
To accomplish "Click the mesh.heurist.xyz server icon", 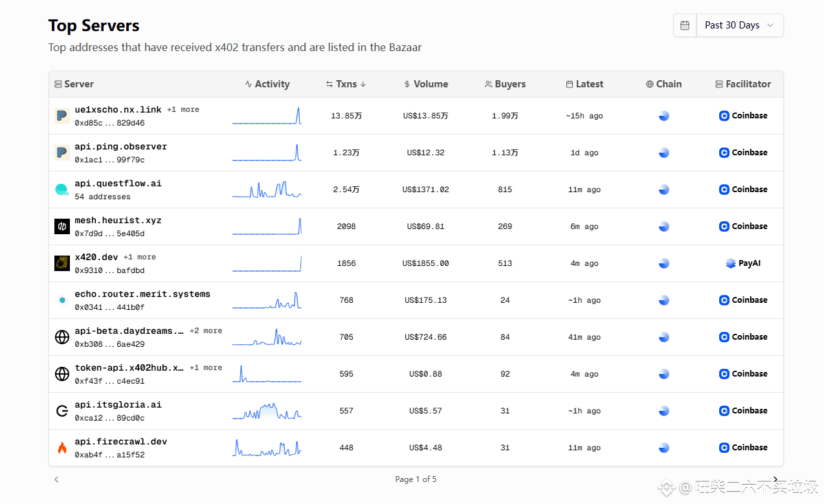I will coord(62,226).
